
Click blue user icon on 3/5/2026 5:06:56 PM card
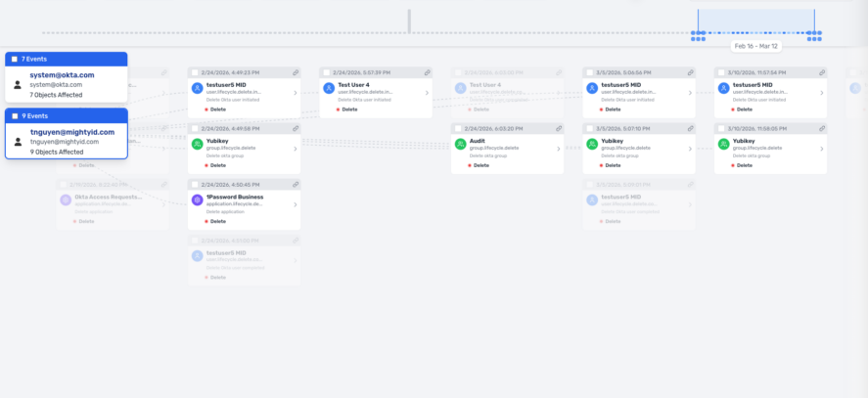[591, 88]
